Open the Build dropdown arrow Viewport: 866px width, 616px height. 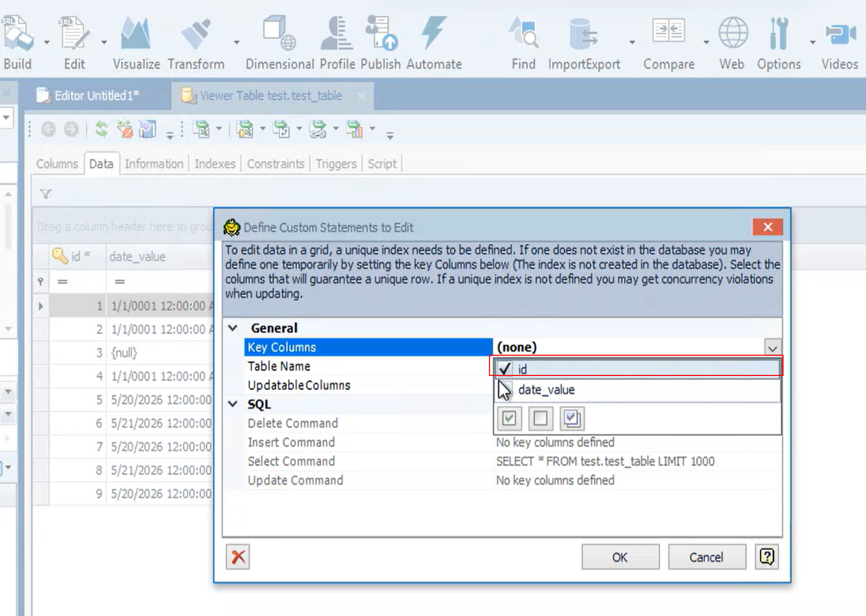[47, 43]
